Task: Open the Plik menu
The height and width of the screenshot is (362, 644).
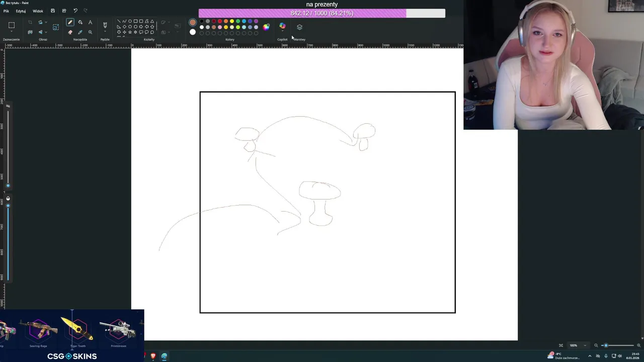Action: (x=6, y=11)
